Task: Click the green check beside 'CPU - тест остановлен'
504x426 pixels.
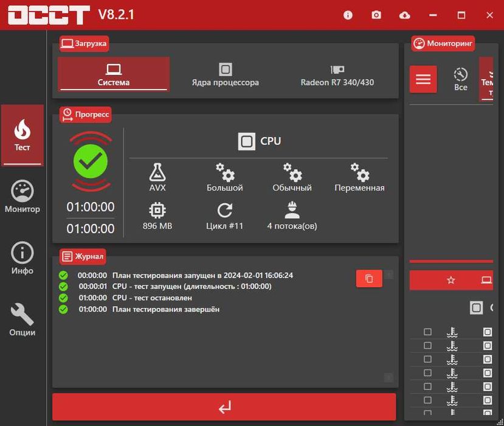Action: [x=63, y=298]
